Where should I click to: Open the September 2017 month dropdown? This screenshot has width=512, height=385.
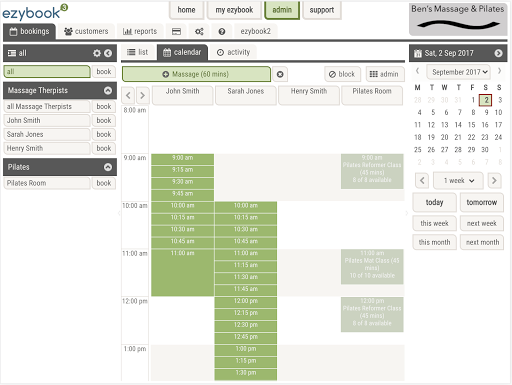tap(459, 72)
